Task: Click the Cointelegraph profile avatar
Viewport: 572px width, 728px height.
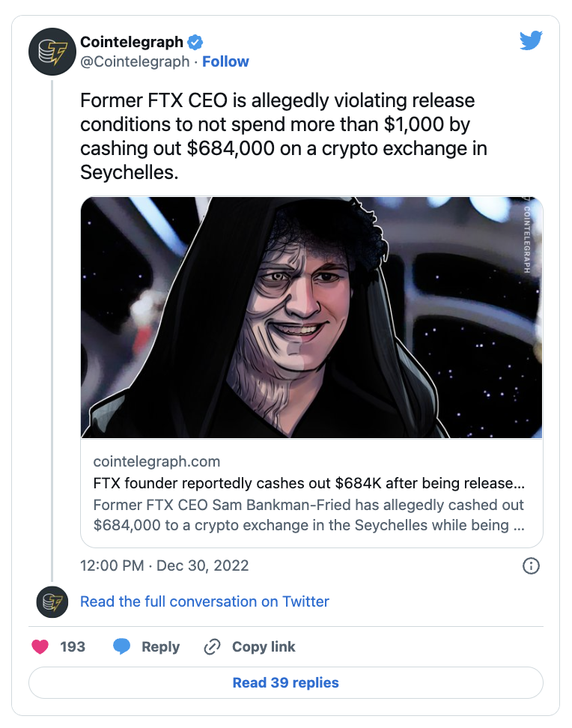Action: tap(50, 52)
